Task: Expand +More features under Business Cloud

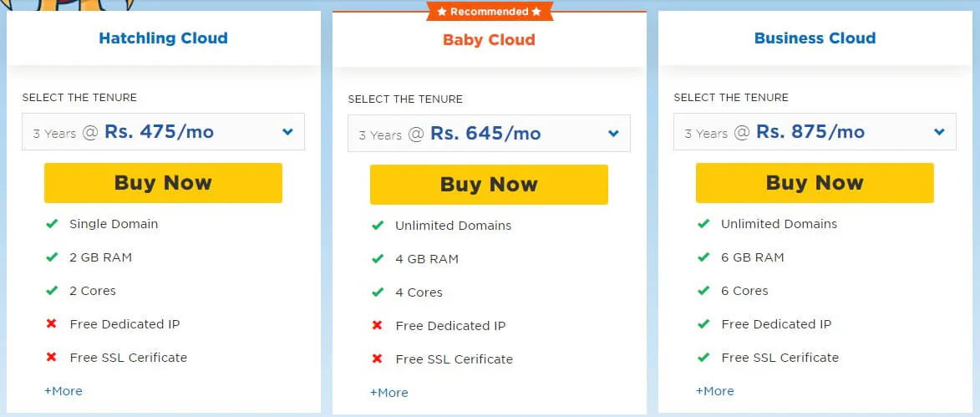Action: pyautogui.click(x=714, y=391)
